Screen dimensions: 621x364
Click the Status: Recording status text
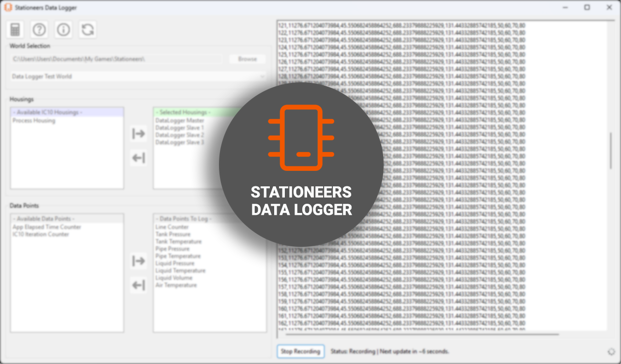coord(390,351)
